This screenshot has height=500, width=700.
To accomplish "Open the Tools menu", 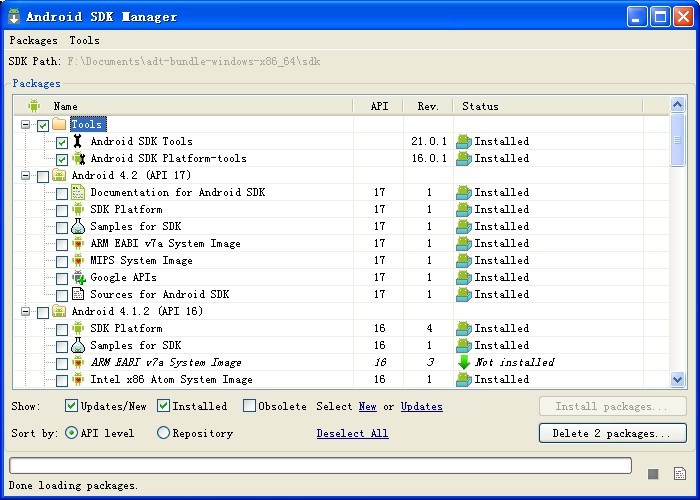I will 84,40.
